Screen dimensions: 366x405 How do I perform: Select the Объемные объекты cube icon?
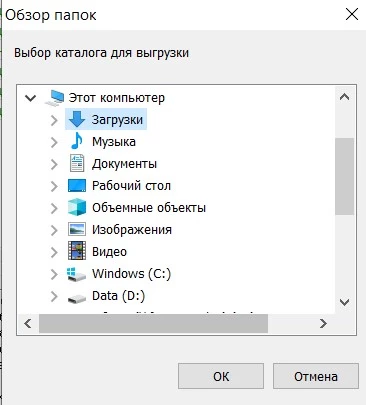pos(77,207)
